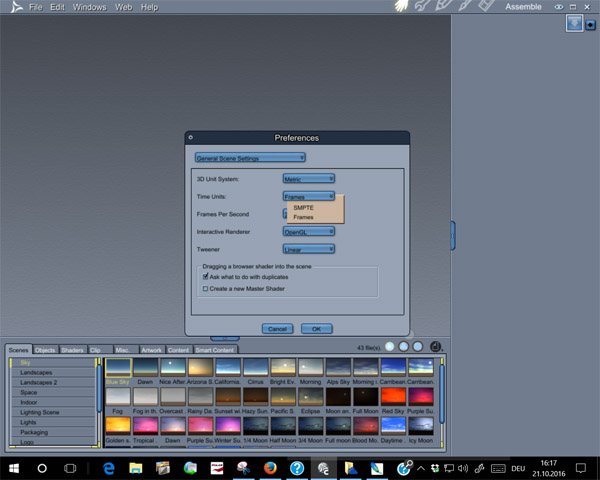Click the small diamond icon top right
The height and width of the screenshot is (480, 600).
tap(590, 25)
